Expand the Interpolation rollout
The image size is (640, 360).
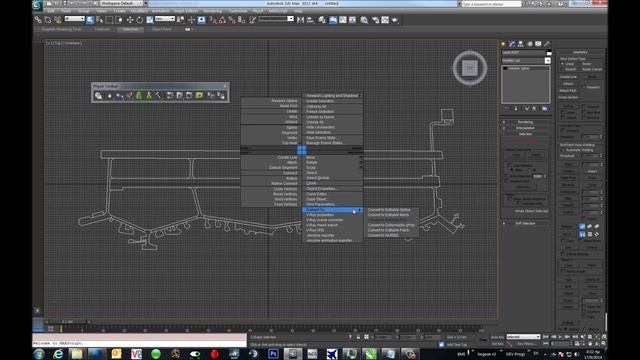[525, 128]
